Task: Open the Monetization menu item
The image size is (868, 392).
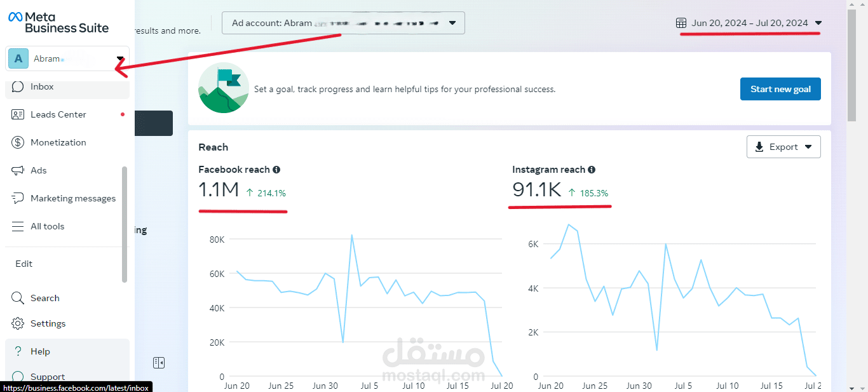Action: (67, 142)
